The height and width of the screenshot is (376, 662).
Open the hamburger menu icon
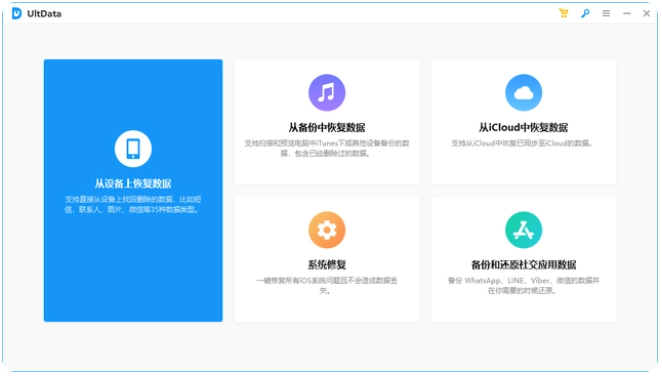pos(606,14)
